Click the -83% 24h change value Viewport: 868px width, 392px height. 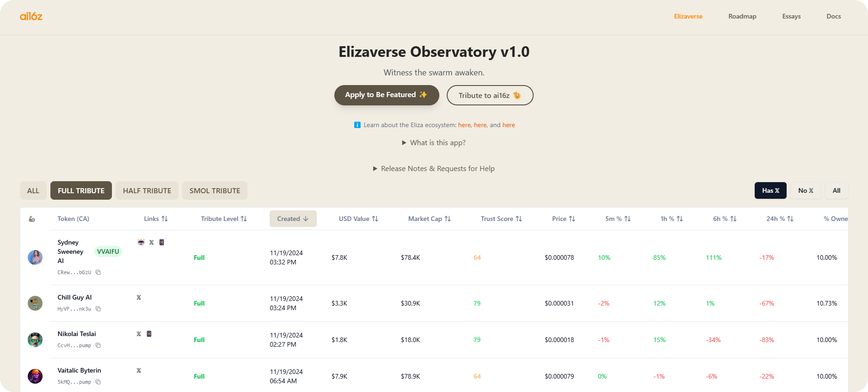click(766, 340)
